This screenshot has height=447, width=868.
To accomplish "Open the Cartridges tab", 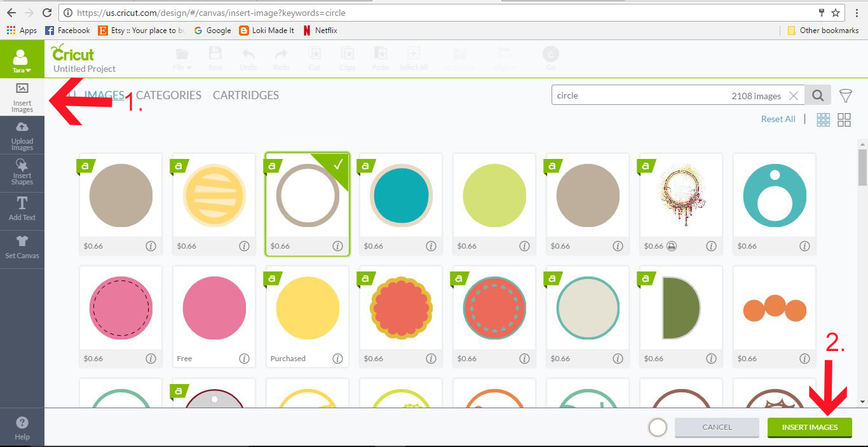I will tap(246, 95).
